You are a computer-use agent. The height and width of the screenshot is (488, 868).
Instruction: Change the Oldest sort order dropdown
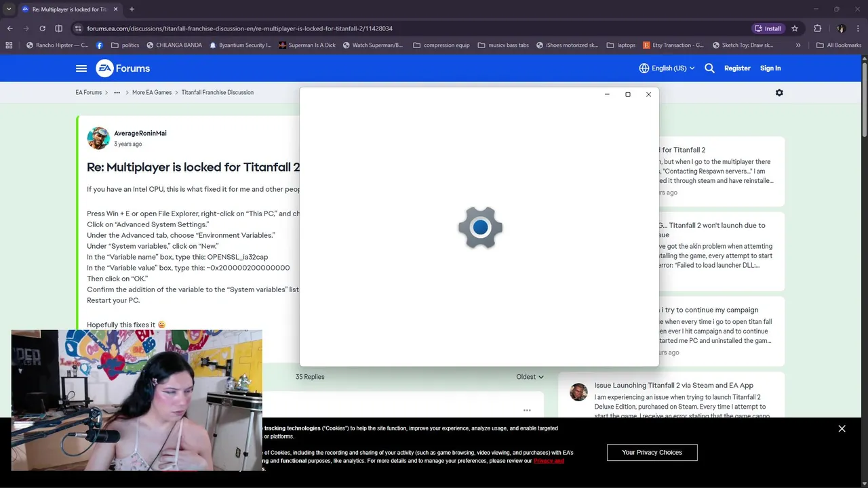(530, 377)
